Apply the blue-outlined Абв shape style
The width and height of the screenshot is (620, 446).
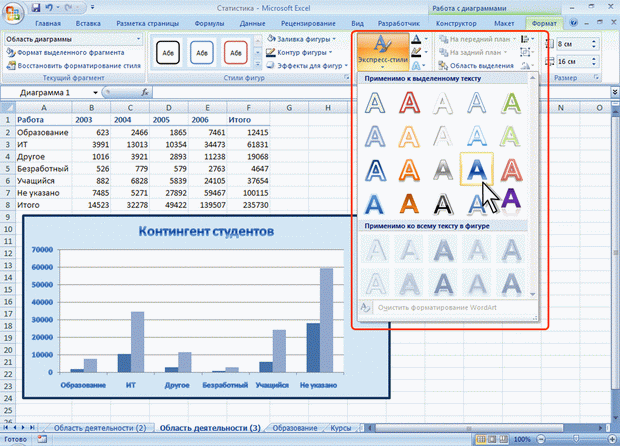[x=202, y=53]
